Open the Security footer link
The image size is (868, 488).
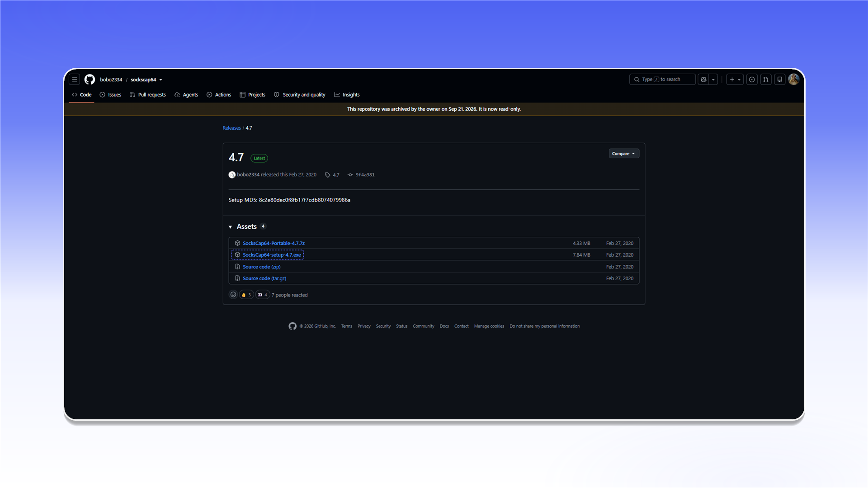383,326
